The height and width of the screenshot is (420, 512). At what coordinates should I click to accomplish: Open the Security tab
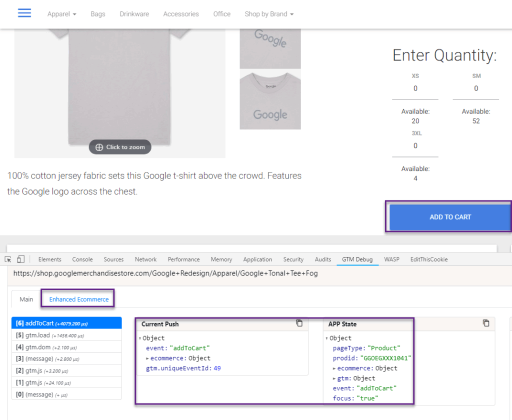pos(293,259)
